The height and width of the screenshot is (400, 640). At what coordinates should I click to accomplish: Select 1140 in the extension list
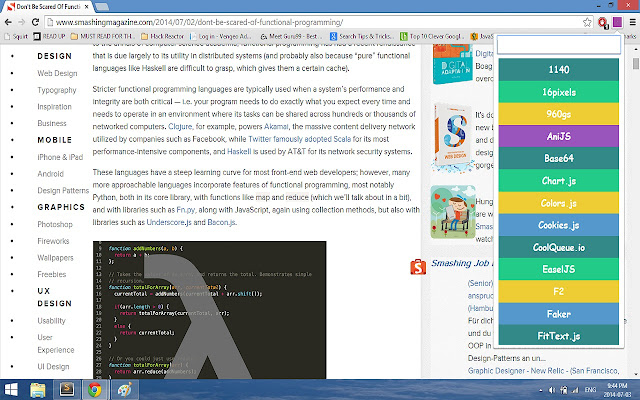558,69
